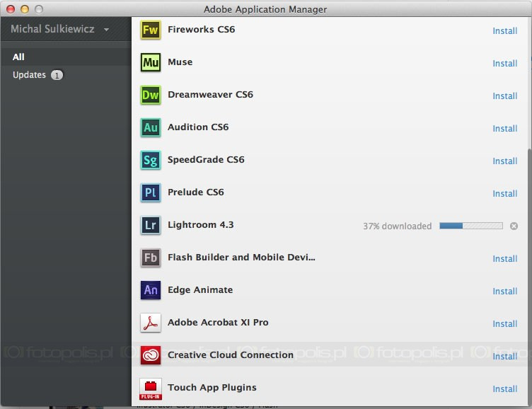Image resolution: width=532 pixels, height=409 pixels.
Task: Click the Adobe Acrobat XI Pro icon
Action: pos(150,323)
